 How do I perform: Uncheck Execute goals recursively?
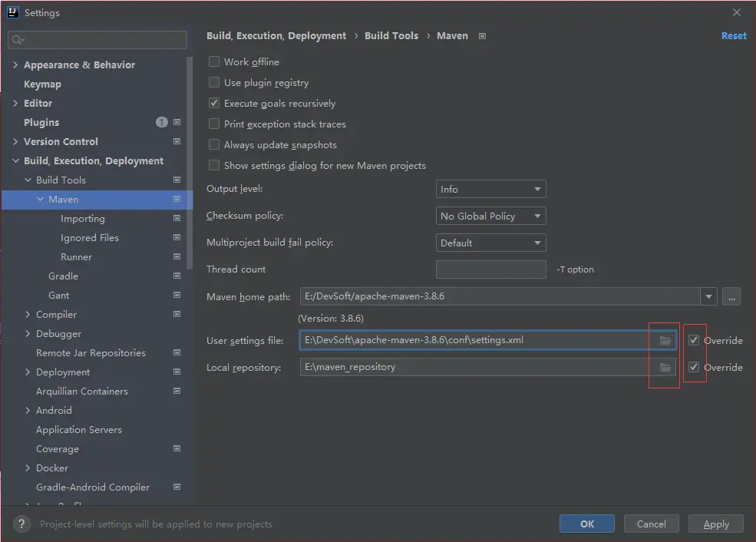coord(214,104)
